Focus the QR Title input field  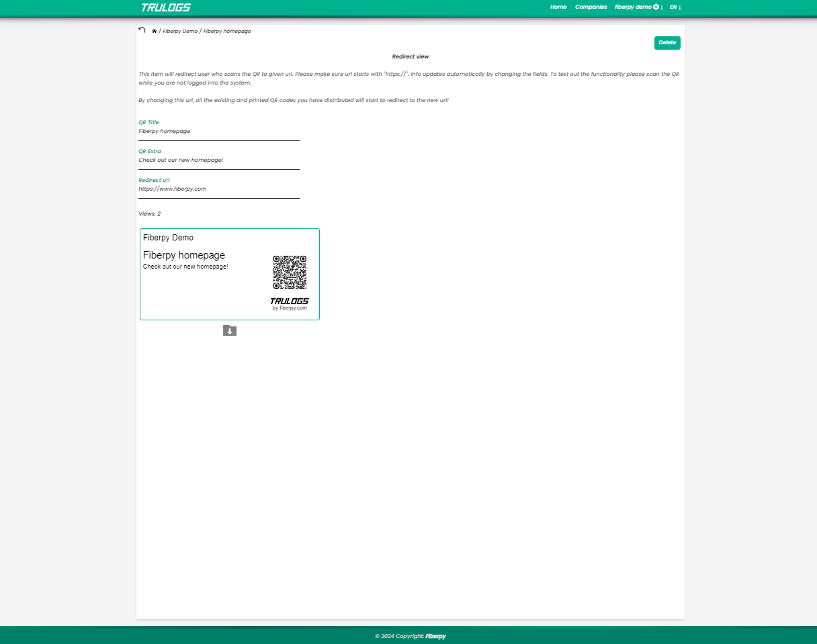tap(218, 132)
